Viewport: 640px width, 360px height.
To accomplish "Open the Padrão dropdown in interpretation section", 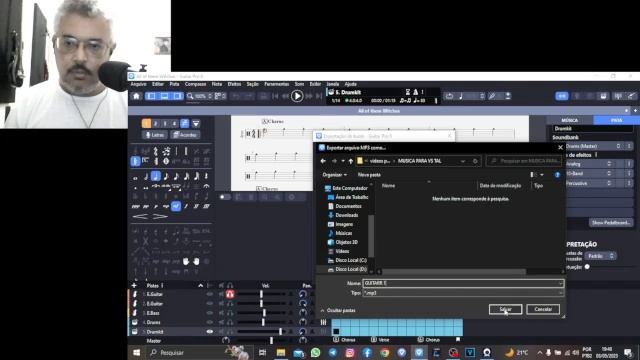I will 600,256.
